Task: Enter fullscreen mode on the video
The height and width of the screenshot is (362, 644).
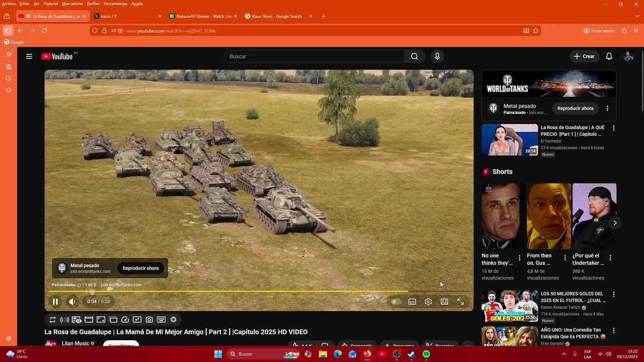Action: click(x=460, y=302)
